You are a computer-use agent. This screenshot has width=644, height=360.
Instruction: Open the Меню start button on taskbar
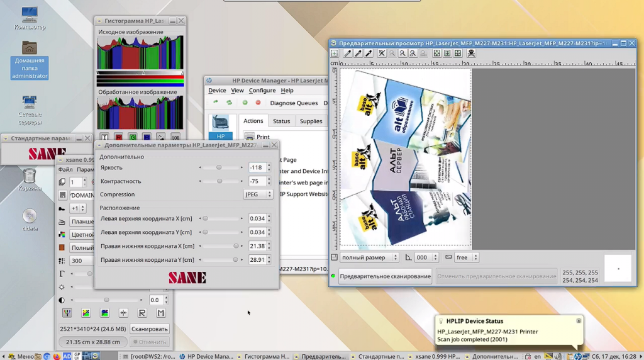21,356
